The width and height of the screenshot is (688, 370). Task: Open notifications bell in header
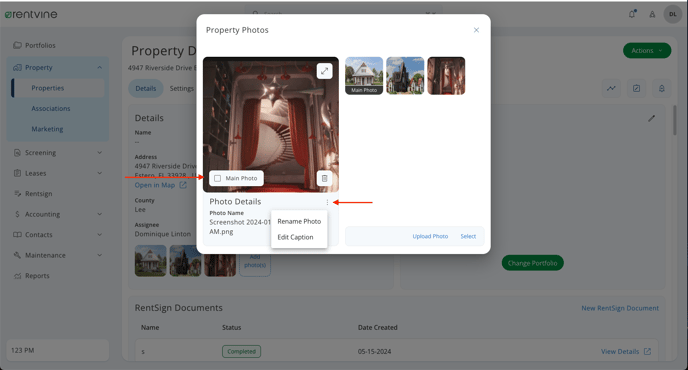(x=632, y=14)
